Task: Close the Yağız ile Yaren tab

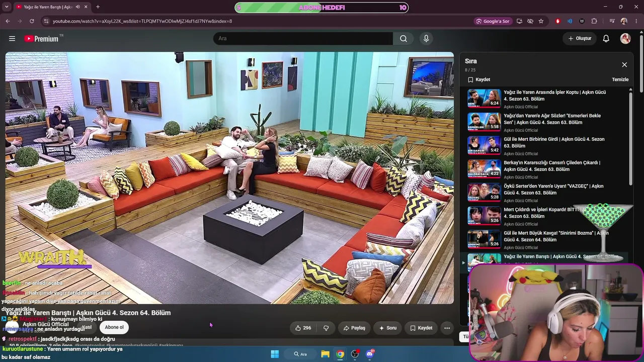Action: point(86,7)
